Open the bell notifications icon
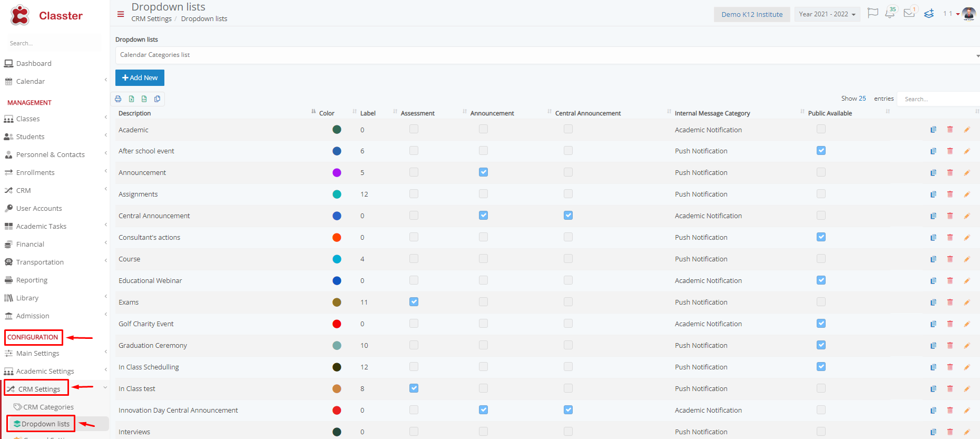This screenshot has height=439, width=980. tap(890, 13)
